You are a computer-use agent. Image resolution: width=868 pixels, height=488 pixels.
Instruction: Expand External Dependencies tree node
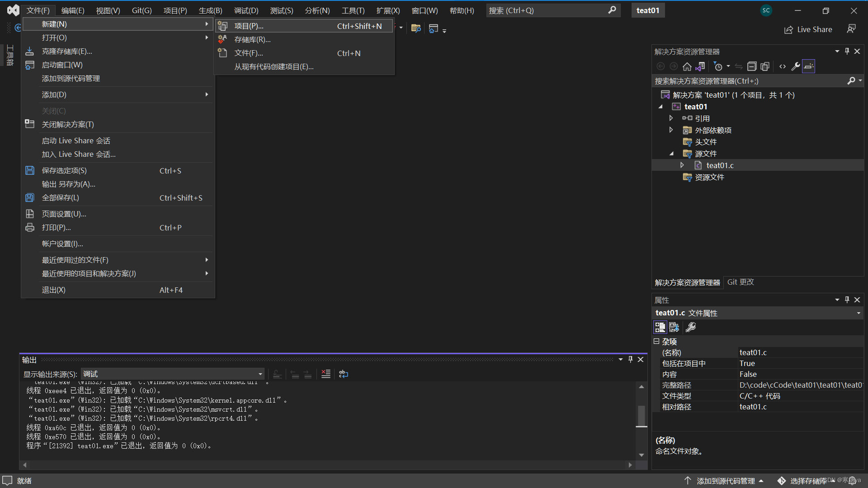[x=671, y=130]
